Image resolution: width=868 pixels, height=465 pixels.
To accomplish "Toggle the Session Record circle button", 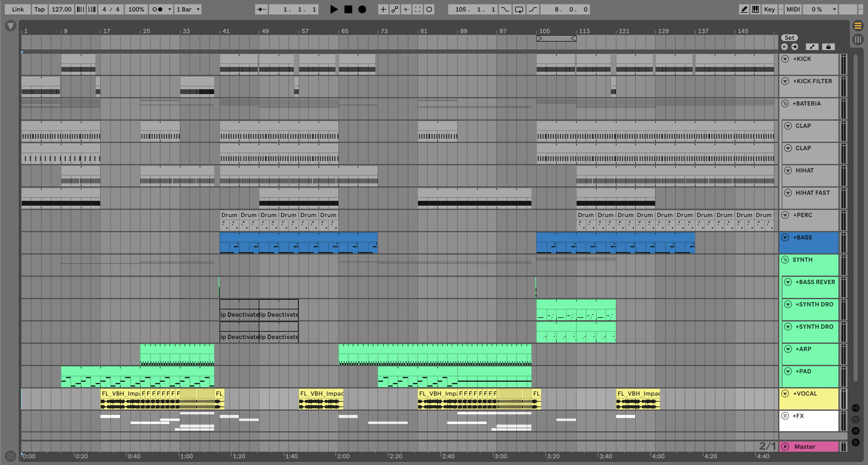I will point(429,9).
